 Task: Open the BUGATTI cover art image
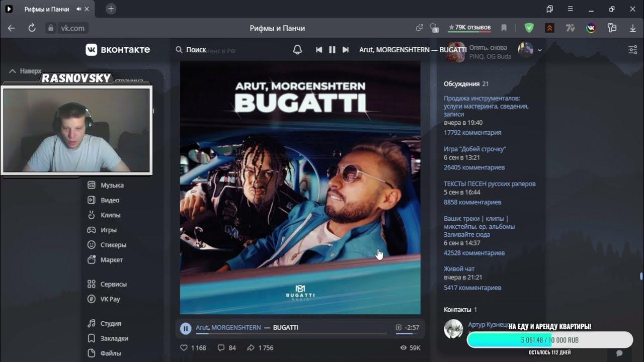(300, 188)
